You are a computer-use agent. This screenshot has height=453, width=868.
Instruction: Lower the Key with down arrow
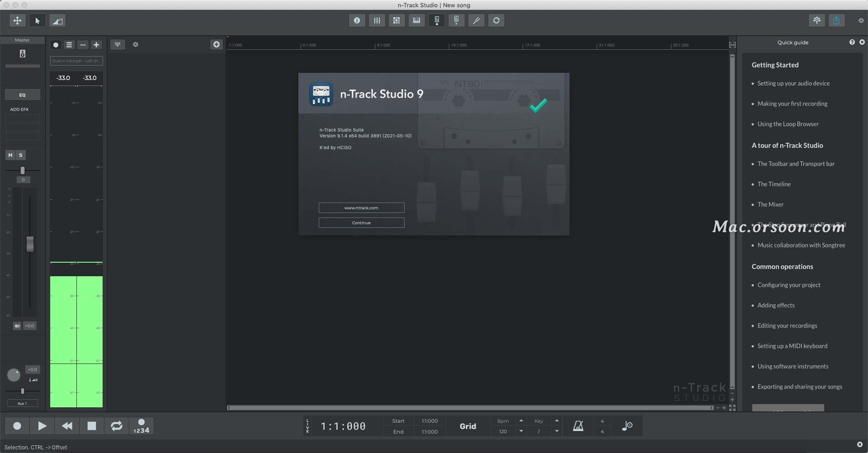click(x=557, y=431)
